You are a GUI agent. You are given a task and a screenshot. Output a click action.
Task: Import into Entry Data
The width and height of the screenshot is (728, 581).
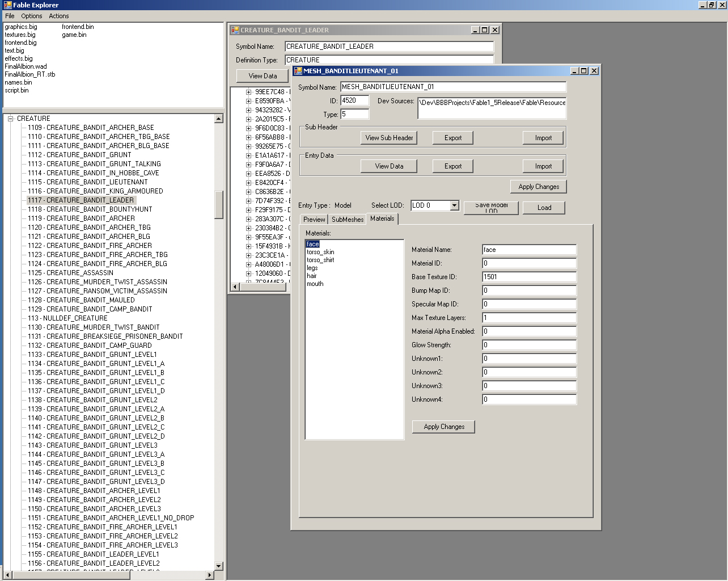pyautogui.click(x=543, y=166)
